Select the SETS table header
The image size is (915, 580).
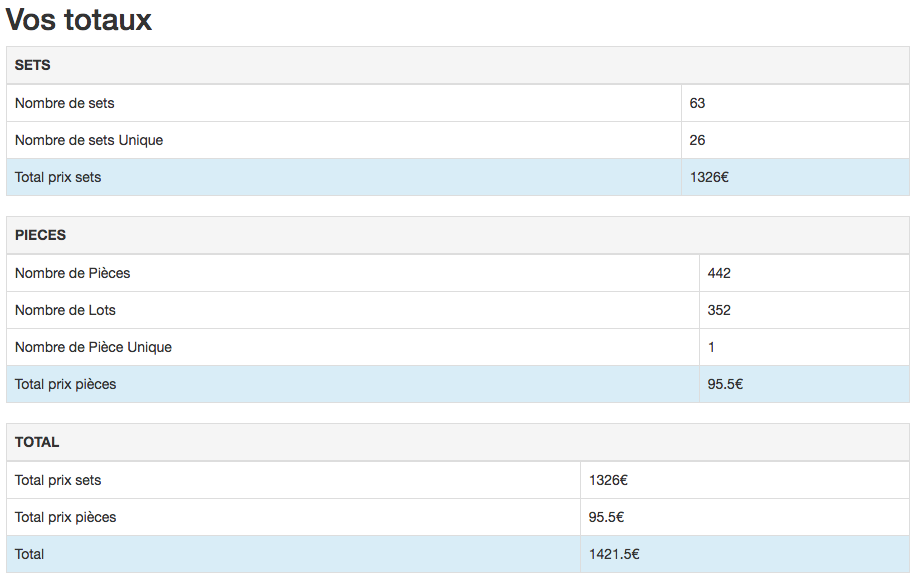click(33, 65)
